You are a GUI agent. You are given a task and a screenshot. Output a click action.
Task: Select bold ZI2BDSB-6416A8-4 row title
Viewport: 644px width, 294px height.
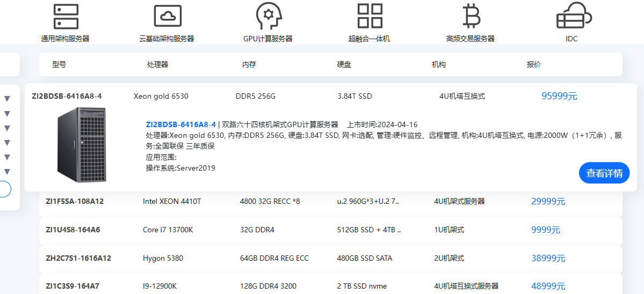(x=67, y=97)
